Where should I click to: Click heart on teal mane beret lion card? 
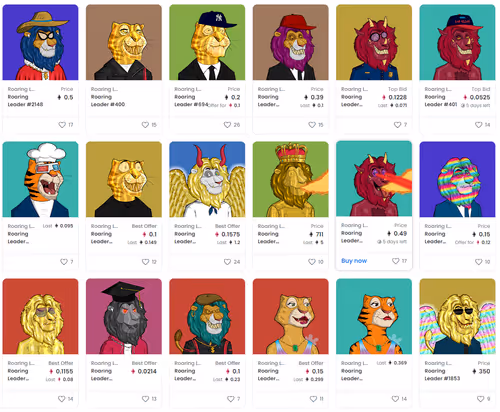coord(231,399)
